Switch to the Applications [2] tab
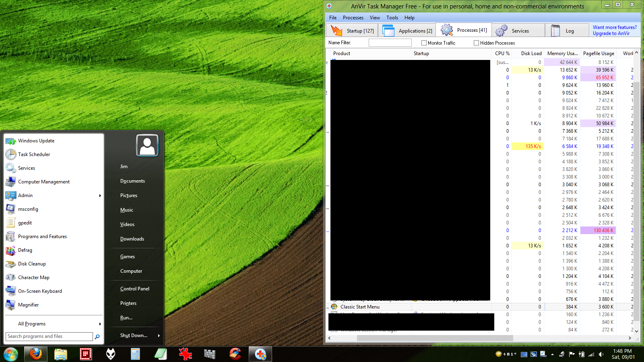The width and height of the screenshot is (644, 362). pos(407,31)
